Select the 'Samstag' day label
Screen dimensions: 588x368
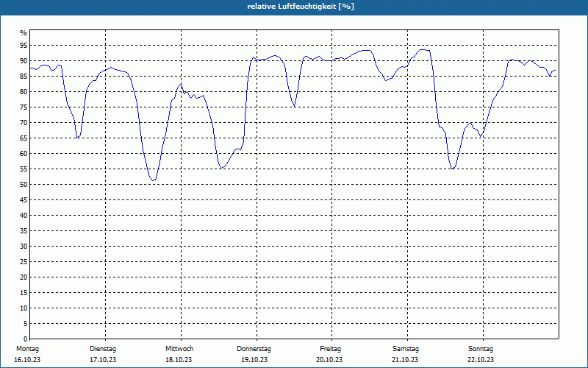point(406,349)
